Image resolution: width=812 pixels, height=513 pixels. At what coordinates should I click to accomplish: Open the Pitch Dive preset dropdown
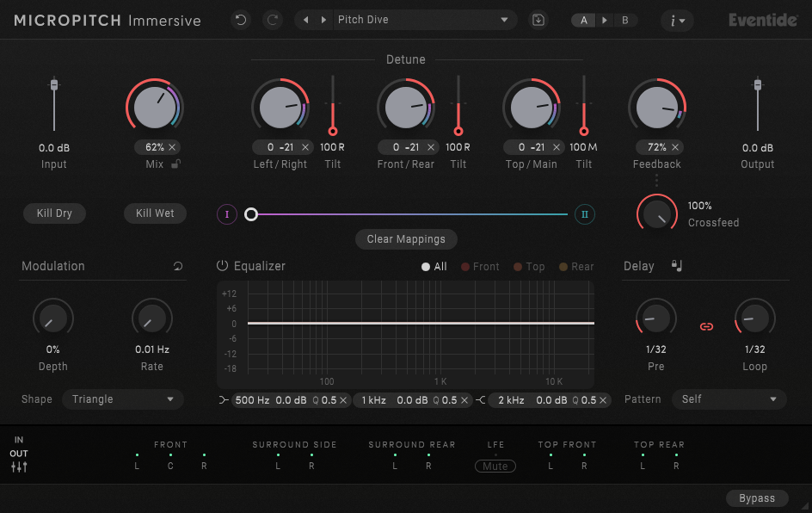(425, 20)
